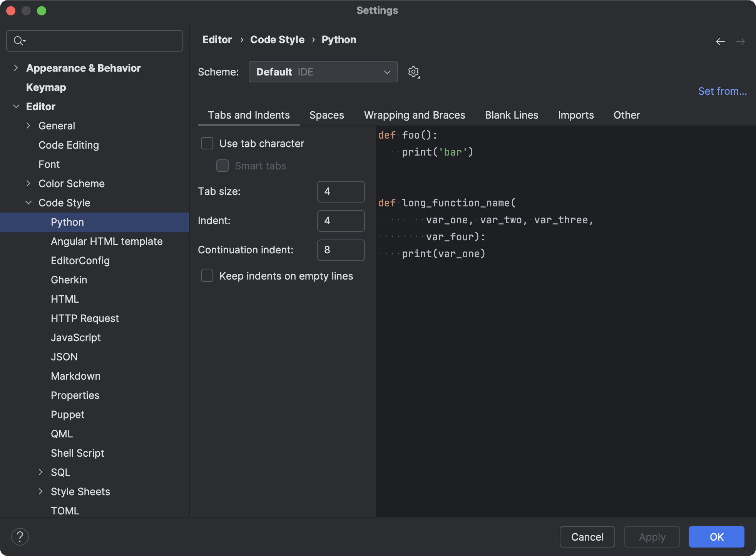Viewport: 756px width, 556px height.
Task: Switch to the Imports tab
Action: 575,115
